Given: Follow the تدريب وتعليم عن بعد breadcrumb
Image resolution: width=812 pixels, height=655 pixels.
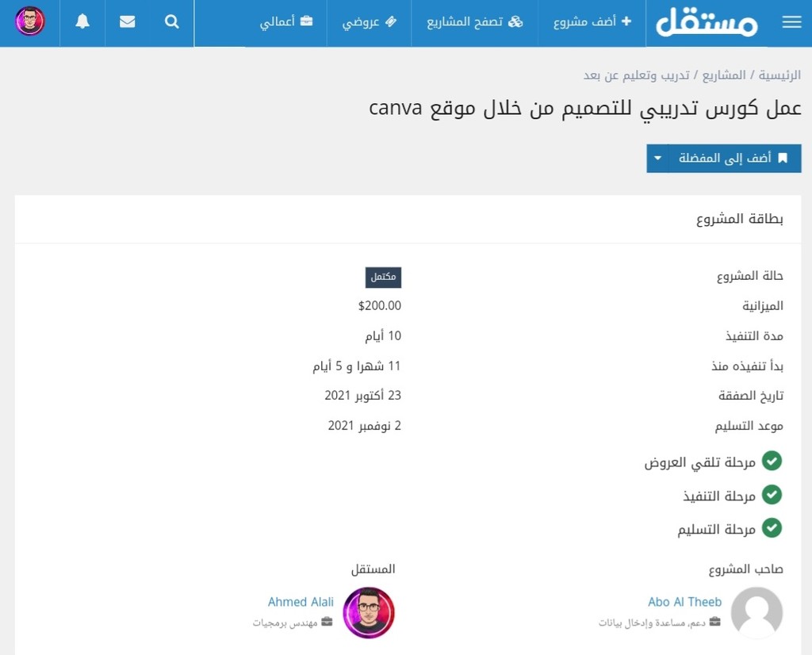Looking at the screenshot, I should (637, 75).
